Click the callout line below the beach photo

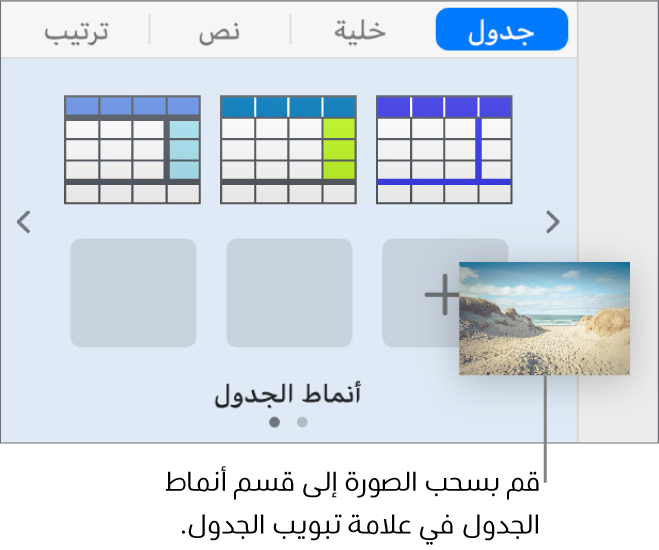[546, 420]
